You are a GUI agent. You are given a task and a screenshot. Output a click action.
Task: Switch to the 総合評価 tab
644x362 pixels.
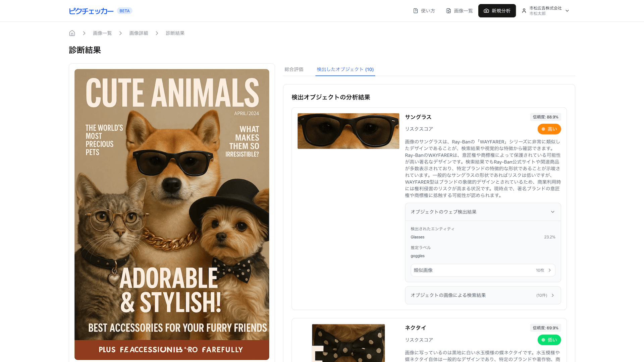click(x=294, y=69)
